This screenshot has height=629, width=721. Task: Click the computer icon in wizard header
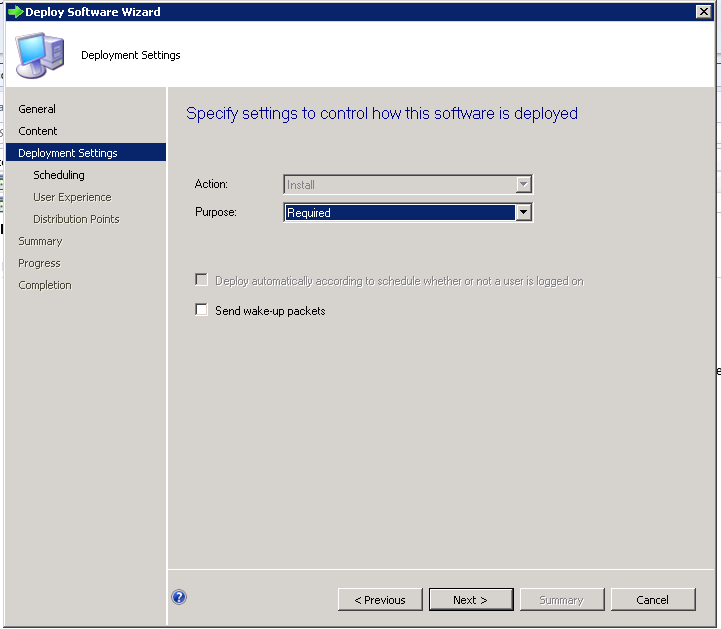40,55
